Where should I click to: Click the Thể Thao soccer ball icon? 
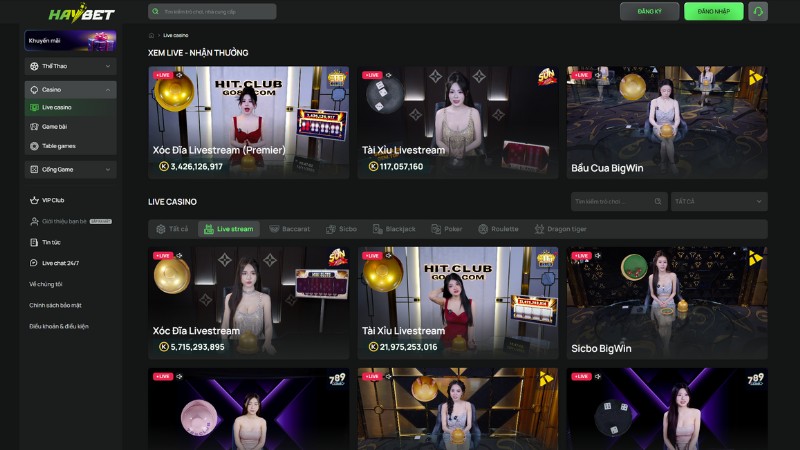34,66
